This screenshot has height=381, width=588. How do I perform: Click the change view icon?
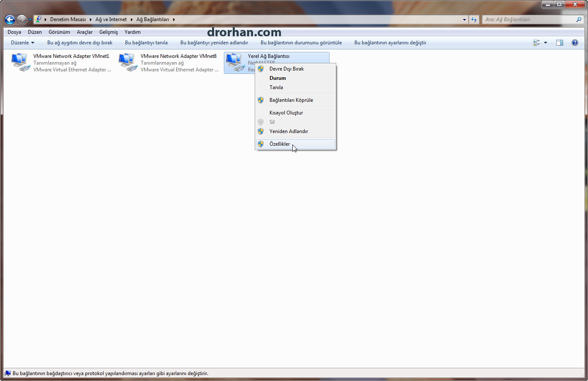(536, 43)
